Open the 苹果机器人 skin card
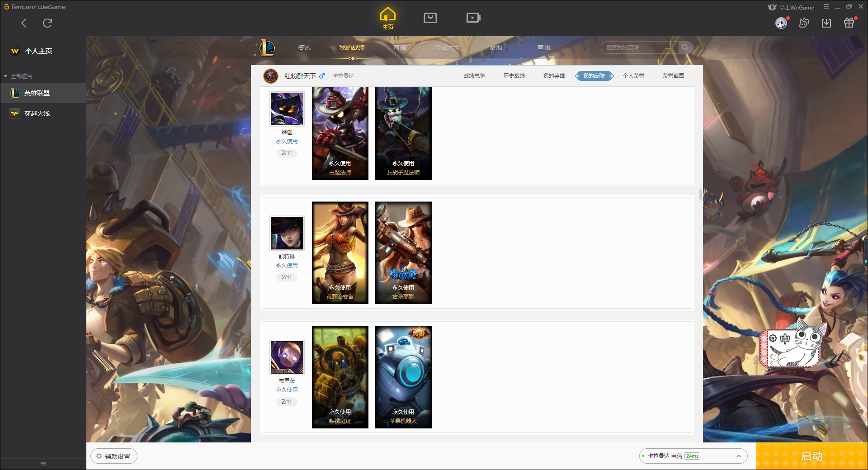Screen dimensions: 868x470 coord(403,377)
